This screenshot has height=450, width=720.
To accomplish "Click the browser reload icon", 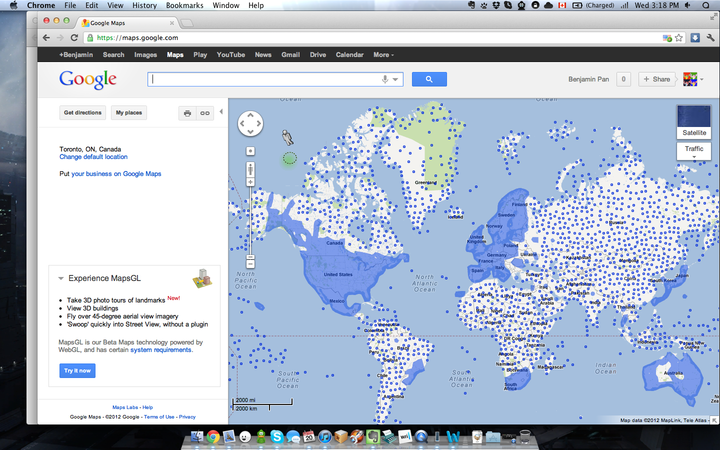I will coord(74,38).
